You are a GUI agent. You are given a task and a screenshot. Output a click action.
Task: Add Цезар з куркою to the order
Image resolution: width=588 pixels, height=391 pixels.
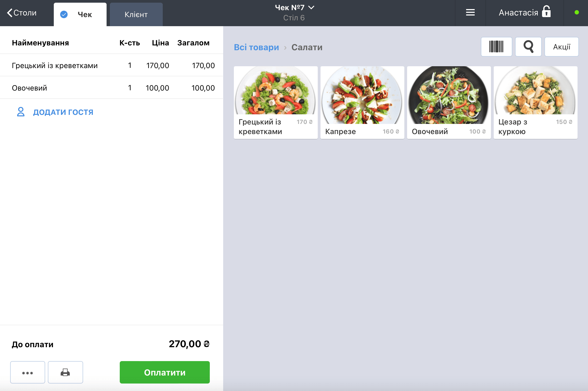coord(535,103)
